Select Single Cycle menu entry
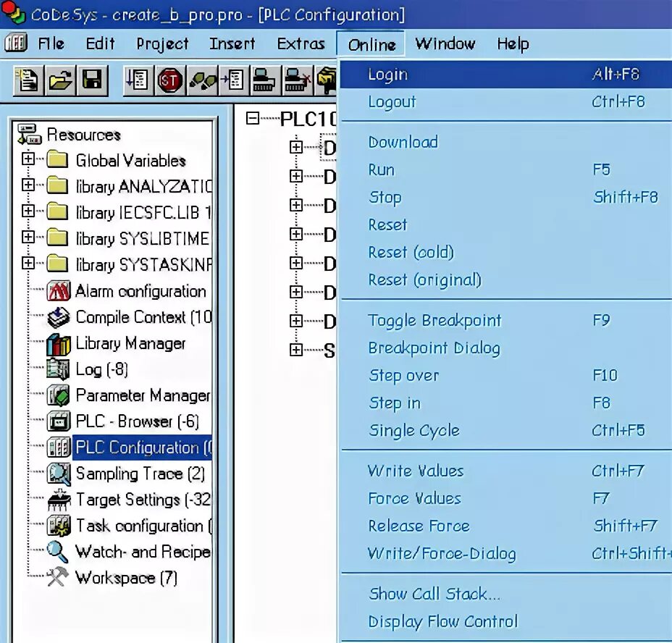This screenshot has width=672, height=643. pos(505,430)
